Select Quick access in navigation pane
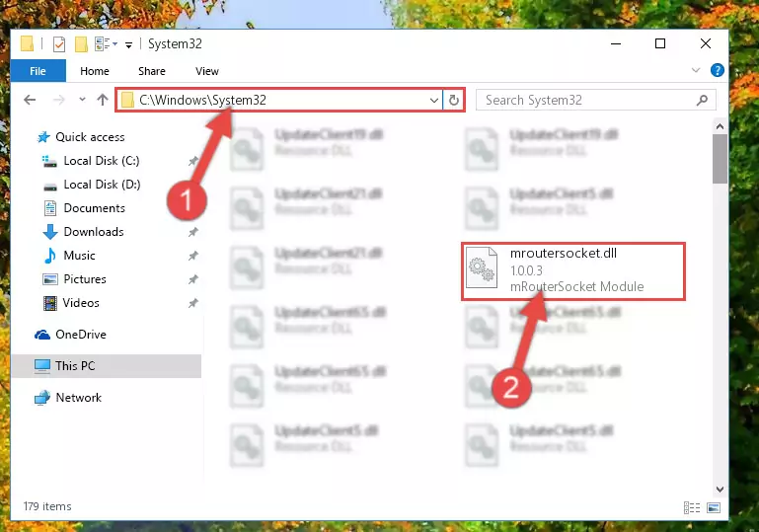The width and height of the screenshot is (759, 532). pos(90,137)
